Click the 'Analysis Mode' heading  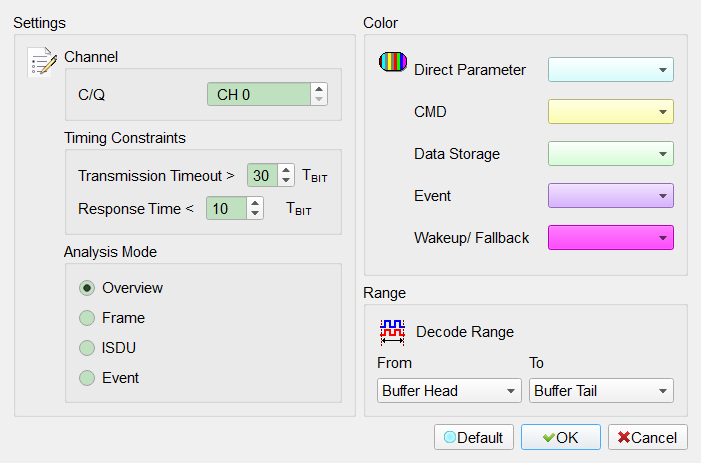pos(110,252)
